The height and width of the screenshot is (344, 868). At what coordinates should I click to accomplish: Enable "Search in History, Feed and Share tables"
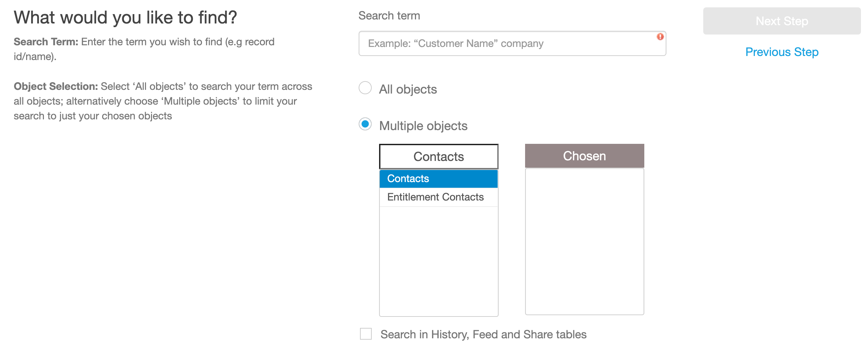pyautogui.click(x=365, y=334)
